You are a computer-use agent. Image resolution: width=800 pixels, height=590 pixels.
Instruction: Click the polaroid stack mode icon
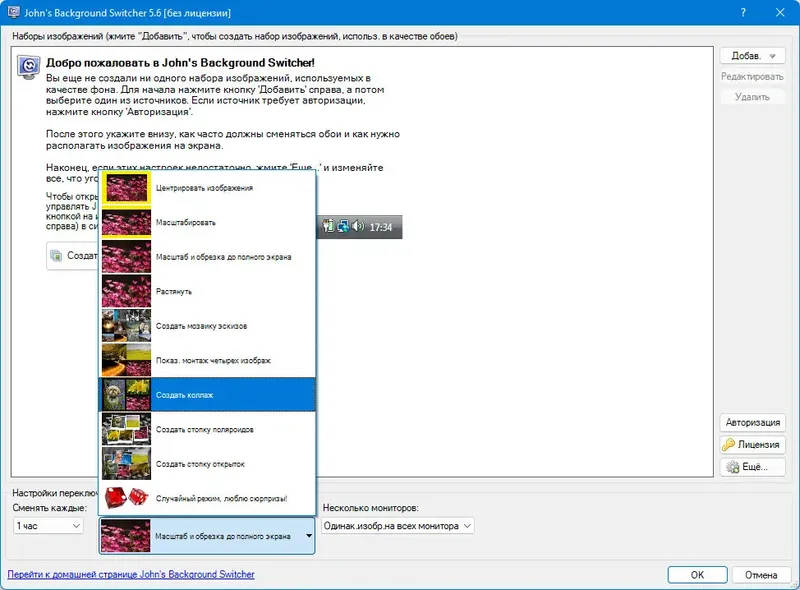[x=125, y=428]
